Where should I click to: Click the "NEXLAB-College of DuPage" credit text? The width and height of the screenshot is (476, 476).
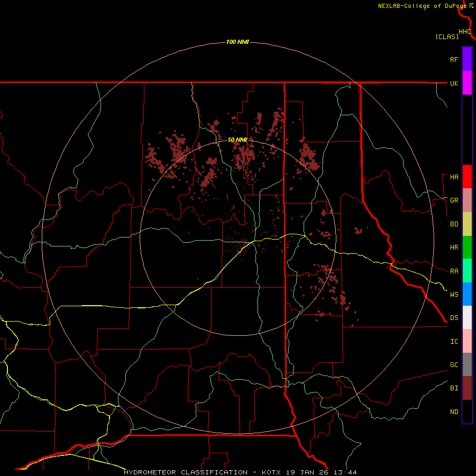422,6
